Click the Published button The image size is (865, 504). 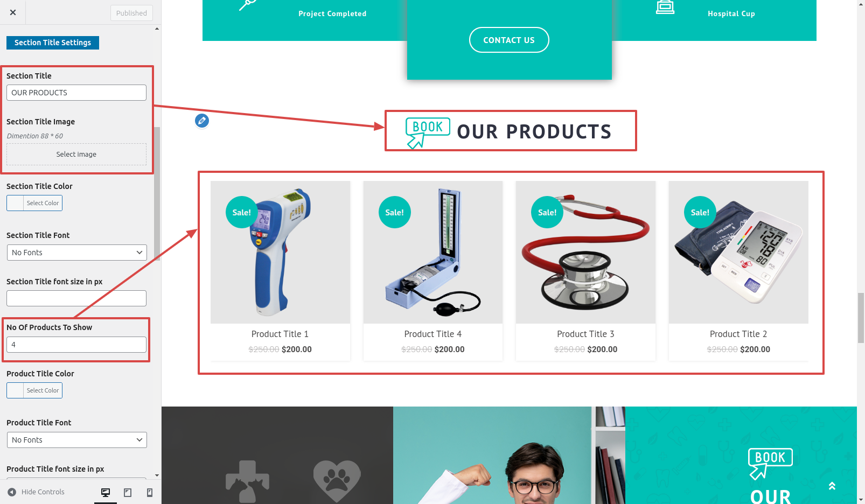pos(131,13)
